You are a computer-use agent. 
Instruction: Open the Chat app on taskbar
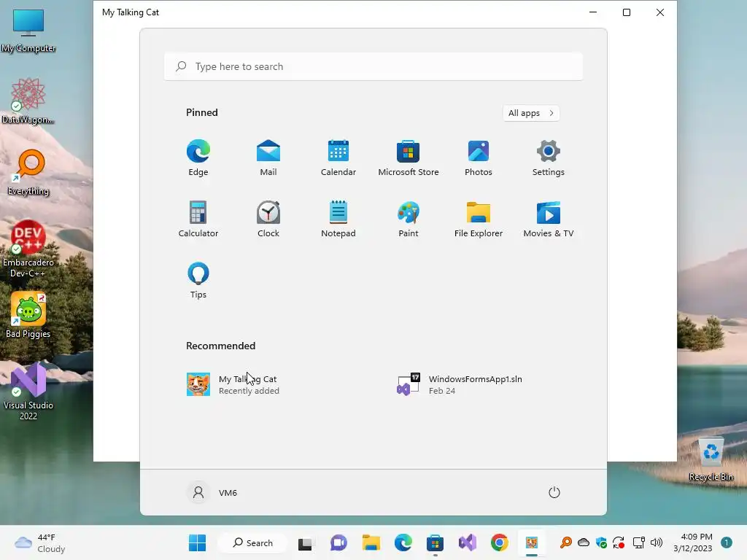338,542
